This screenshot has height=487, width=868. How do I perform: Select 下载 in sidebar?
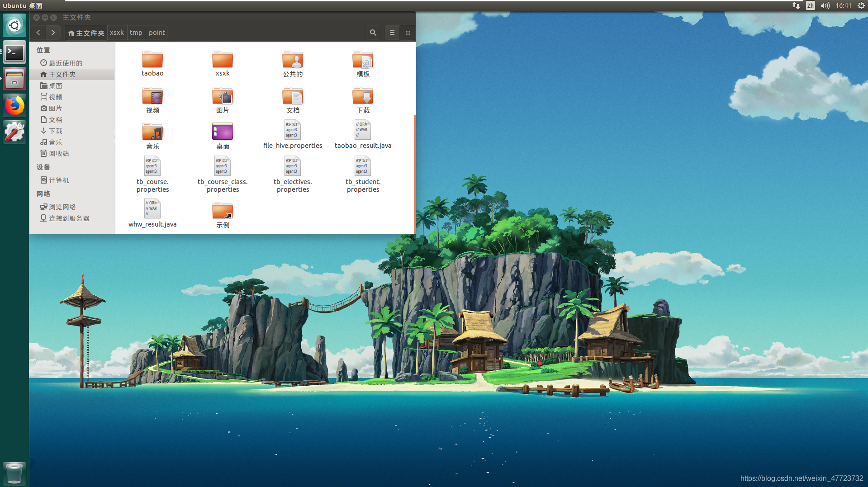[x=72, y=131]
